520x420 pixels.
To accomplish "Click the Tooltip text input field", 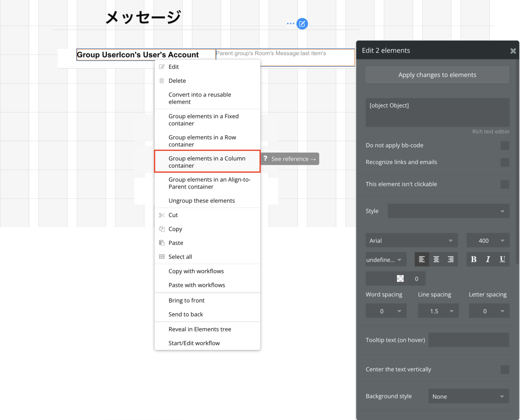I will coord(469,340).
